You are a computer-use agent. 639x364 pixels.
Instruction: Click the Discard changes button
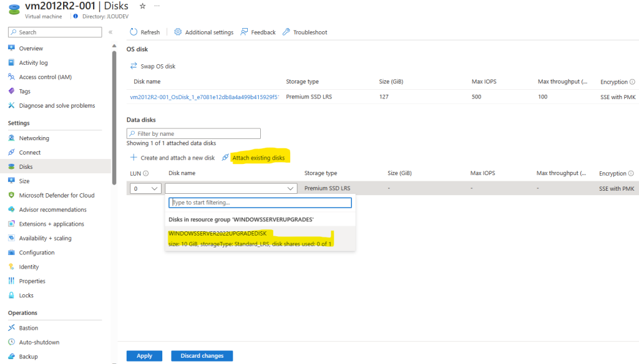(x=202, y=355)
